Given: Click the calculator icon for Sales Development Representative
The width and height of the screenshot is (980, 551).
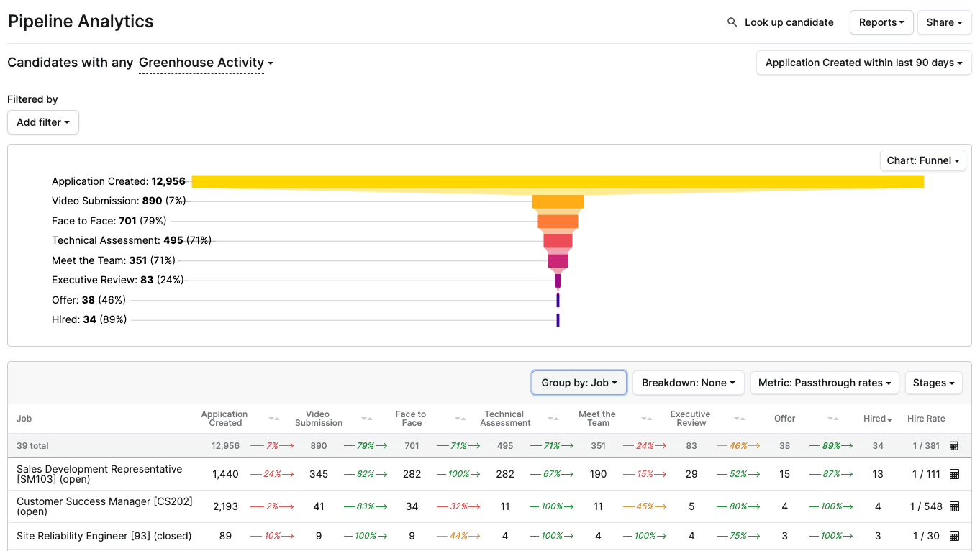Looking at the screenshot, I should 955,474.
